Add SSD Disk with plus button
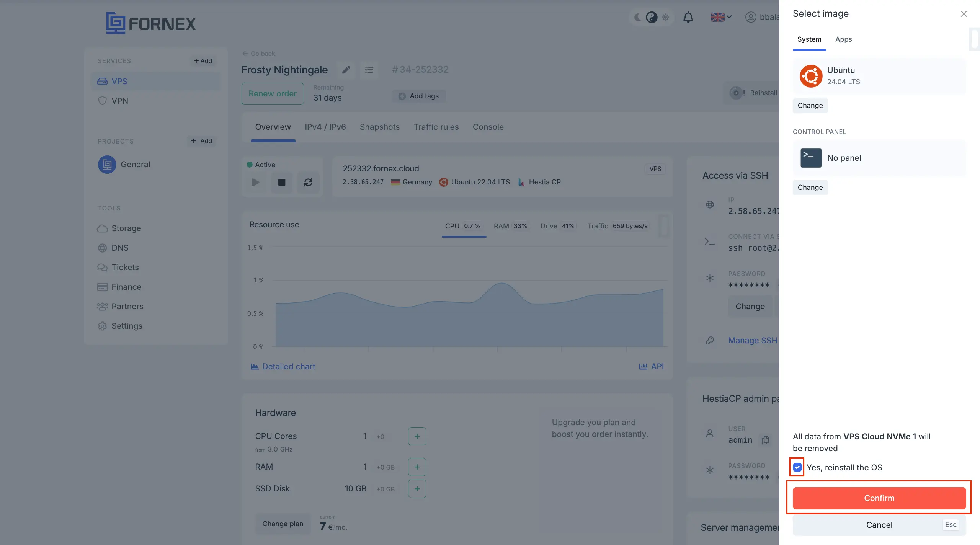Screen dimensions: 980x545 pyautogui.click(x=417, y=489)
